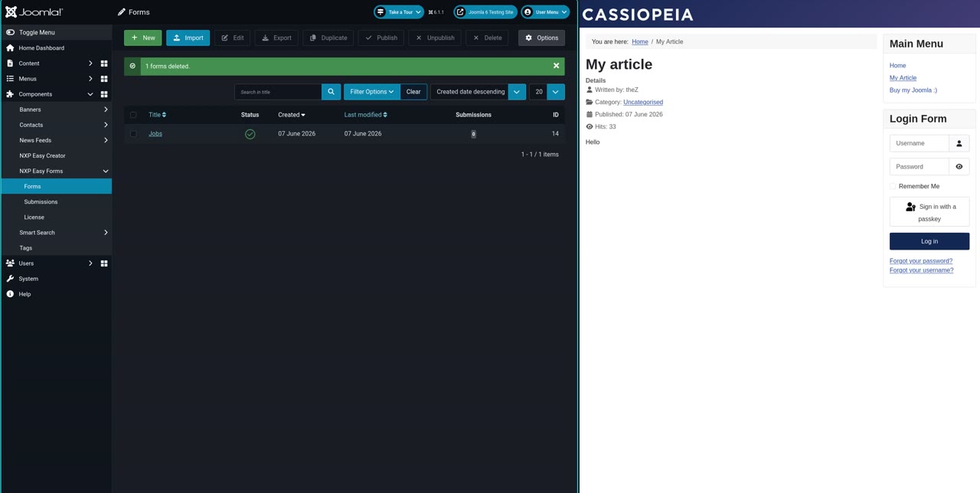Expand the Content menu chevron
Screen dimensions: 980x493
(x=90, y=64)
